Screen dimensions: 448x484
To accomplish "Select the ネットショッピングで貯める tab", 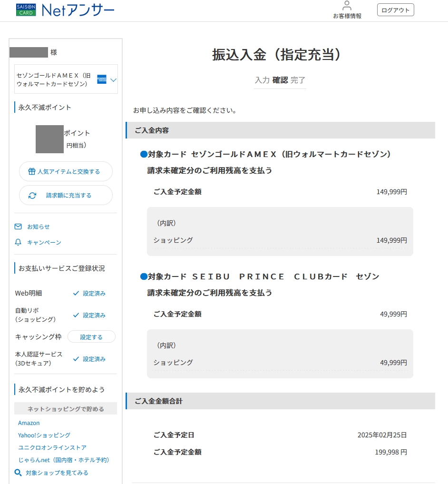I will tap(66, 409).
